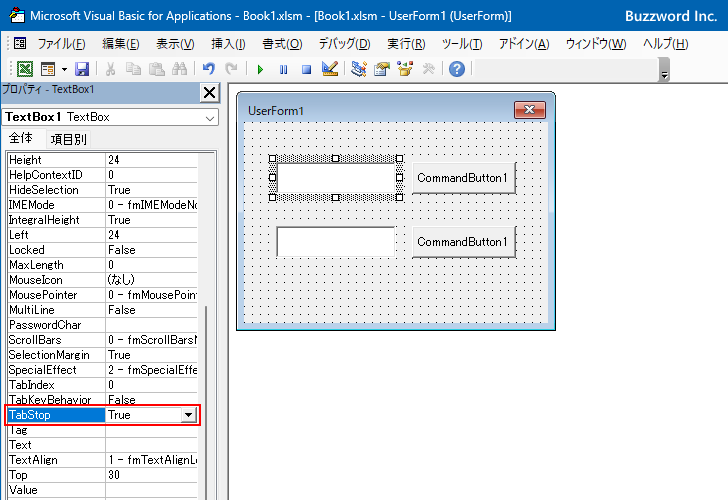Open the アドイン(A) menu
Image resolution: width=728 pixels, height=500 pixels.
click(x=524, y=44)
